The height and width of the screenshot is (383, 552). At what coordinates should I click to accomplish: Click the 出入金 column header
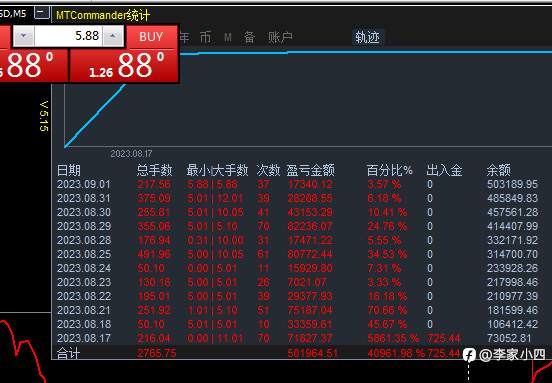(x=444, y=170)
